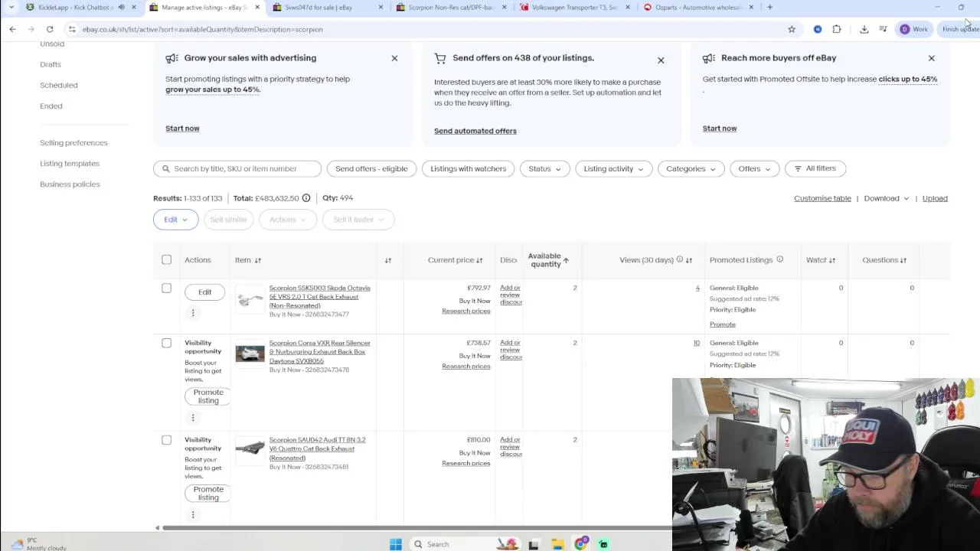Open browser downloads icon

point(864,29)
